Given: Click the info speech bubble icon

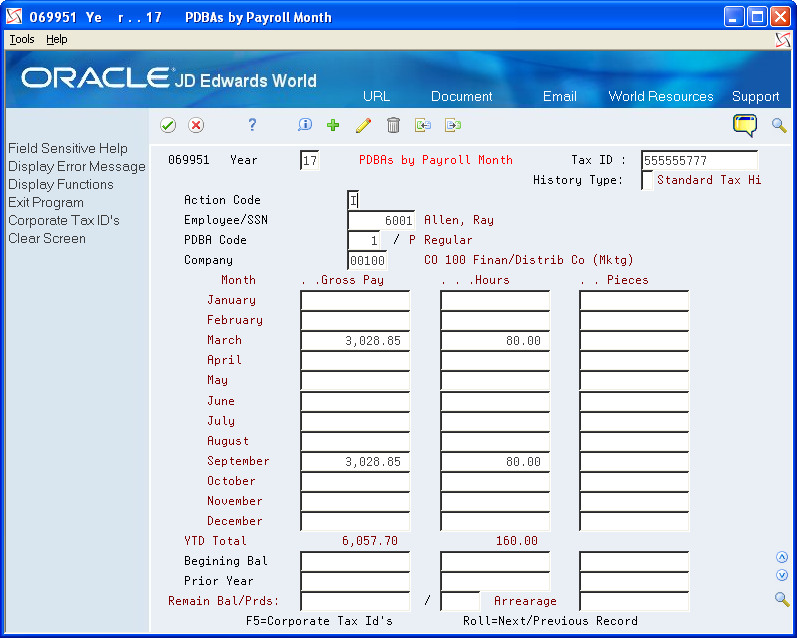Looking at the screenshot, I should 305,125.
